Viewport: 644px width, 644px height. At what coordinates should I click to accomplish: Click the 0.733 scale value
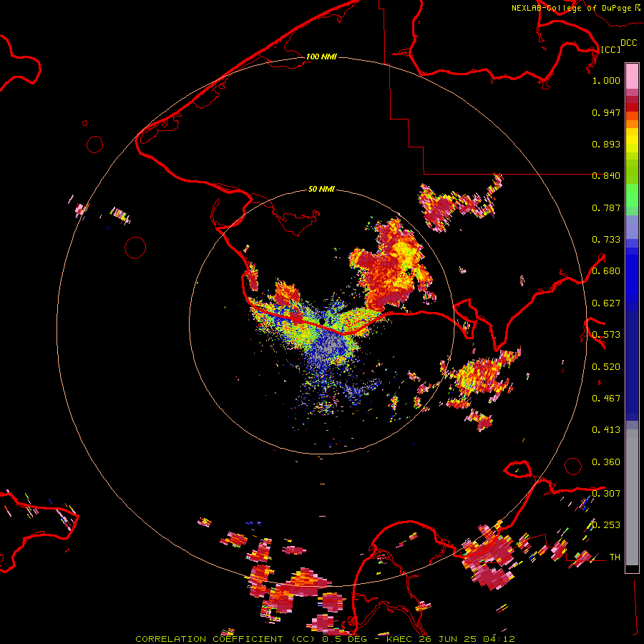[606, 240]
